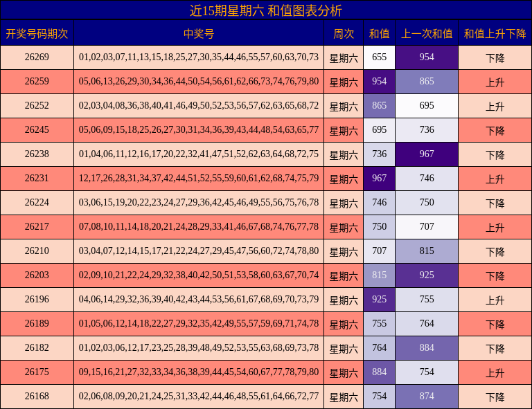Click the 开奖号码期次 column header
This screenshot has height=409, width=532.
point(37,33)
